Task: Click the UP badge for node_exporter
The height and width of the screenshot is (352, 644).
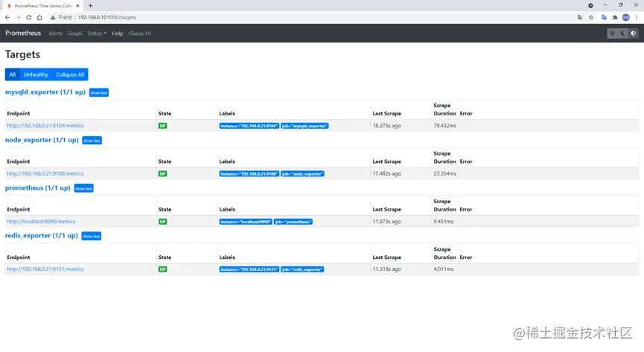Action: 162,173
